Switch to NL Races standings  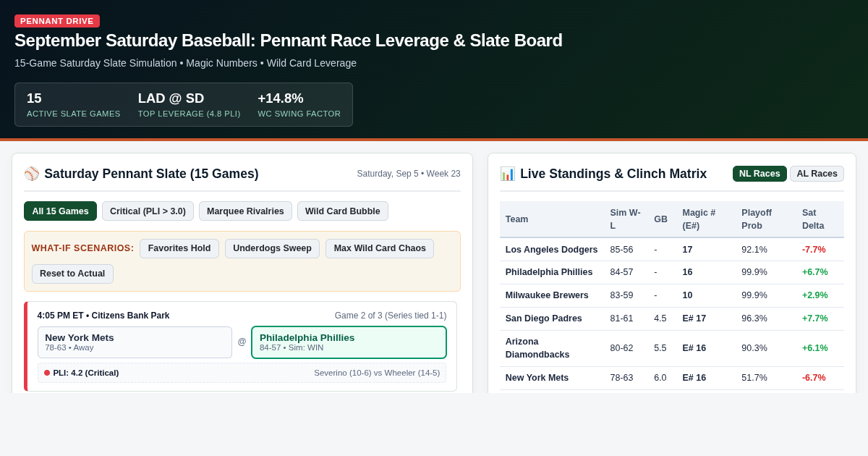coord(759,174)
